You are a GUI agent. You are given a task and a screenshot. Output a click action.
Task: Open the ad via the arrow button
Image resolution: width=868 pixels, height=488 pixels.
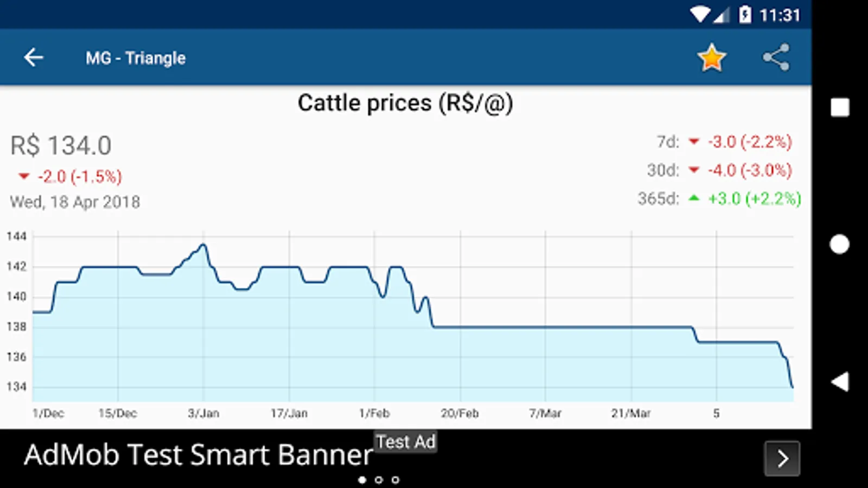point(782,459)
